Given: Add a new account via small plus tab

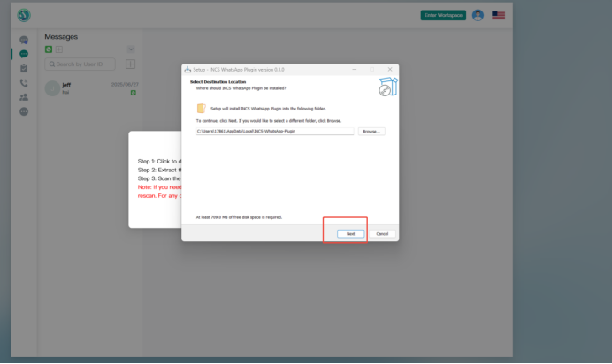Looking at the screenshot, I should click(x=59, y=49).
